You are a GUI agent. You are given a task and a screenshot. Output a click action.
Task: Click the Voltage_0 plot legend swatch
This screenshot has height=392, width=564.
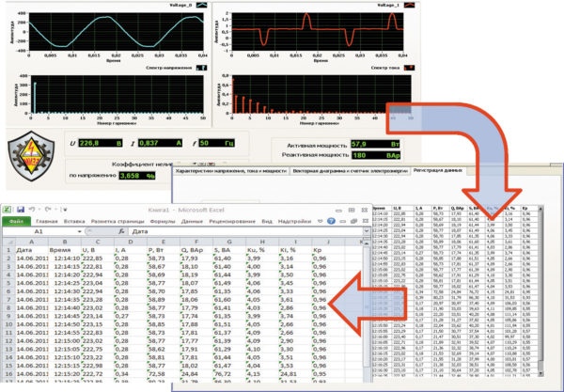coord(201,5)
